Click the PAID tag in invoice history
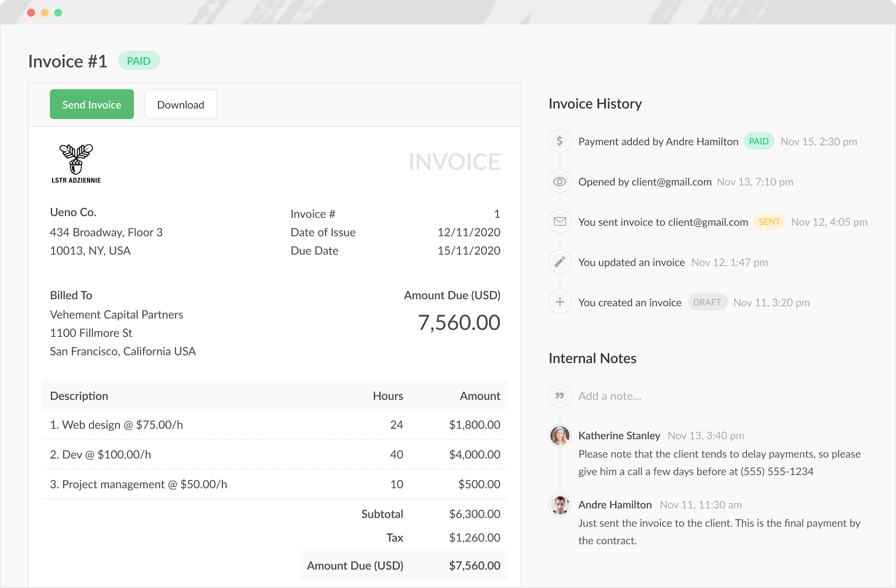 [x=759, y=141]
